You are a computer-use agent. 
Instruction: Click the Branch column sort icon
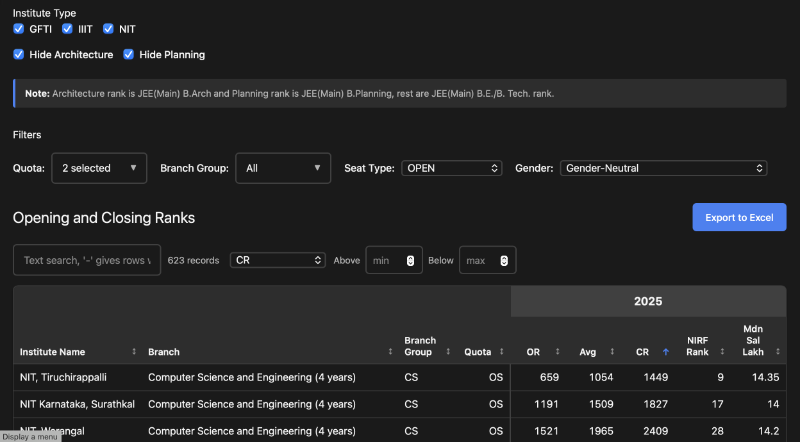[391, 352]
